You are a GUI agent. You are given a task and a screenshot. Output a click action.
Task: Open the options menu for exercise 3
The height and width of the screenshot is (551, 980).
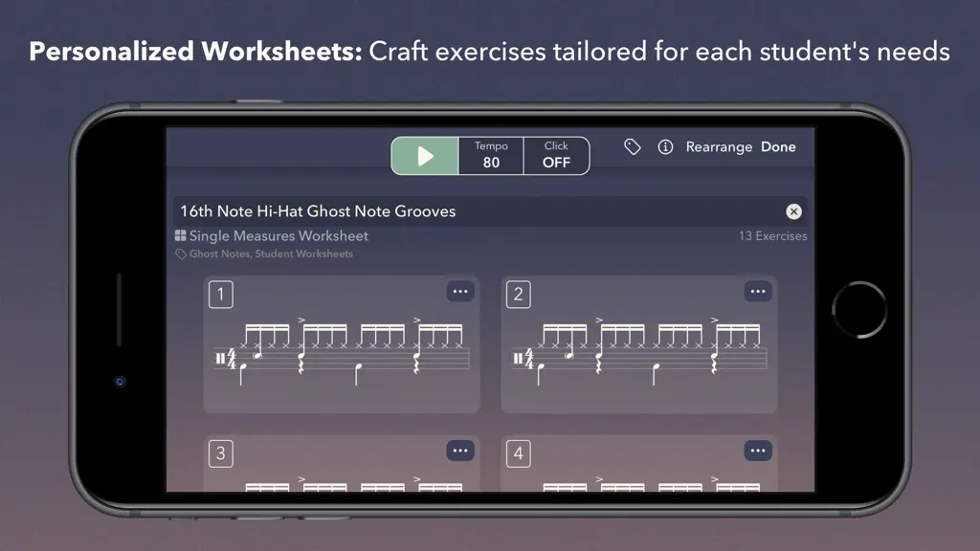point(460,451)
